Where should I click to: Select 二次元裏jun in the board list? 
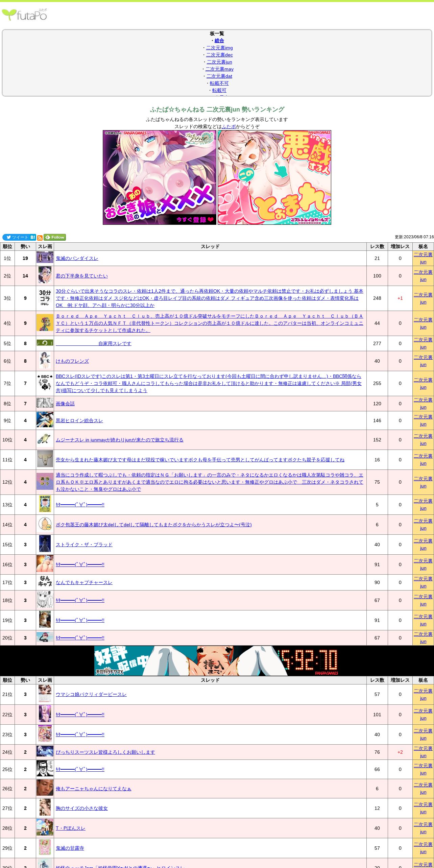(219, 62)
